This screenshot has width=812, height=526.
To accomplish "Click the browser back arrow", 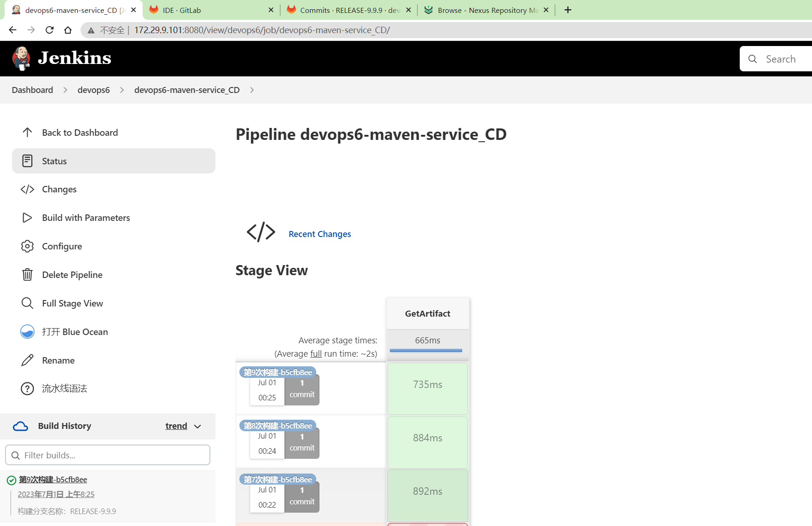I will [x=12, y=30].
